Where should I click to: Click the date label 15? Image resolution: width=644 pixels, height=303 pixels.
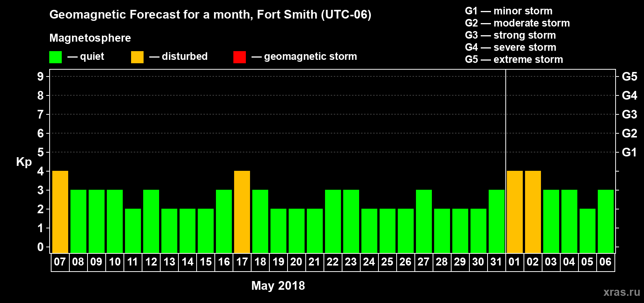205,262
